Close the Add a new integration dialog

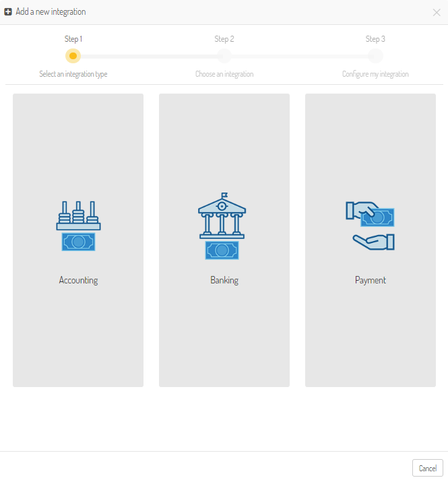click(x=437, y=12)
